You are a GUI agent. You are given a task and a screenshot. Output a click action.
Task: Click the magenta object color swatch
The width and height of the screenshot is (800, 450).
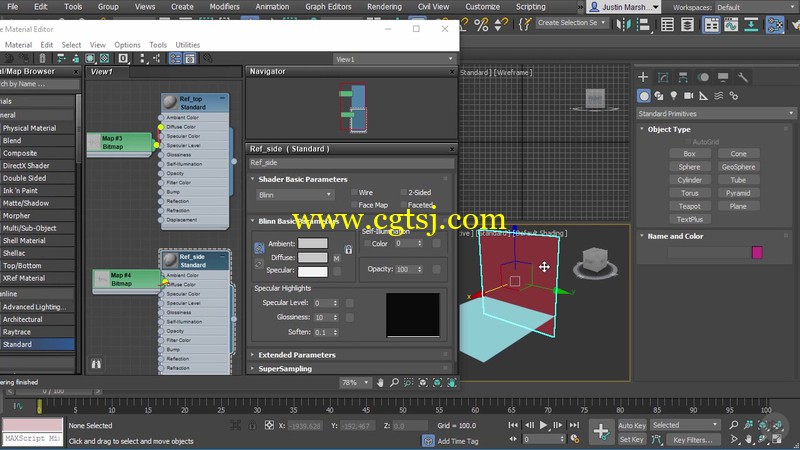click(757, 252)
